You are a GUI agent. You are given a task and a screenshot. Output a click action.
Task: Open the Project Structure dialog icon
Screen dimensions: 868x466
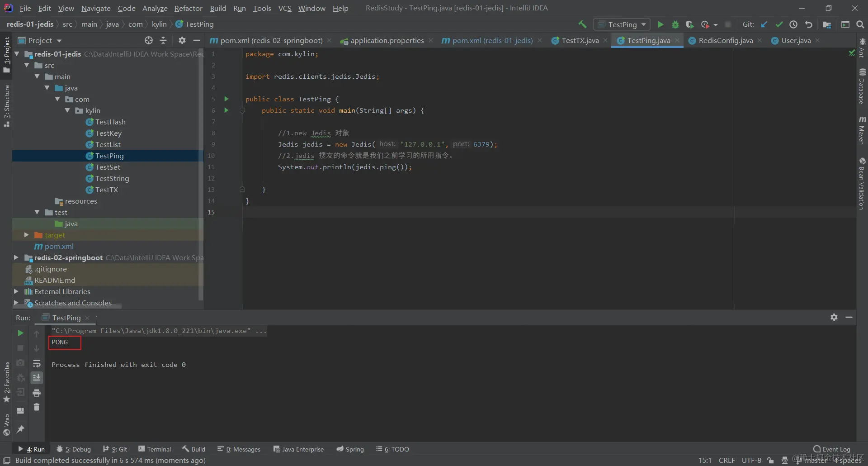[827, 24]
